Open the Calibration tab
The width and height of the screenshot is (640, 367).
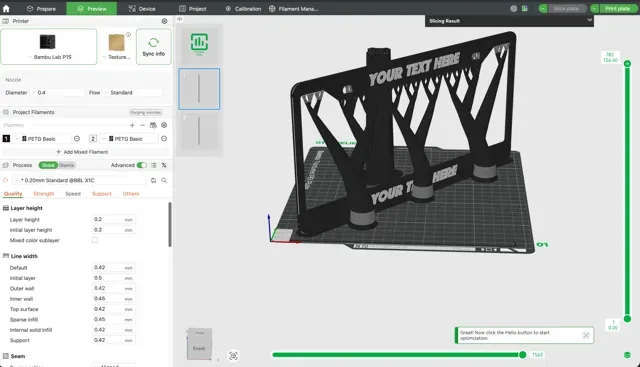243,9
